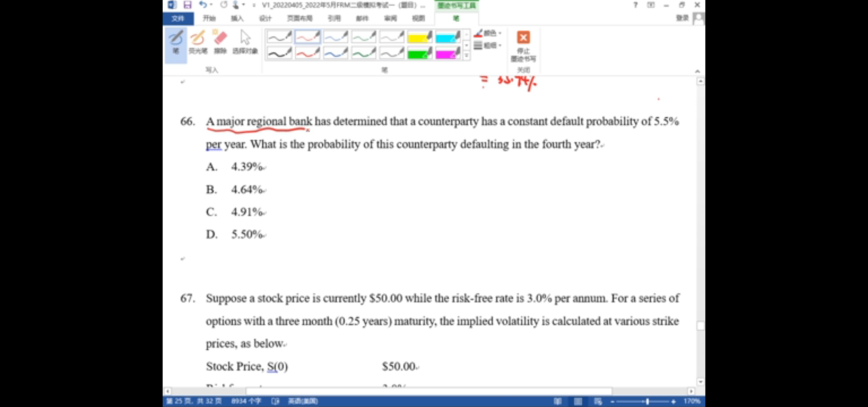Click the zoom slider handle in status bar
The image size is (868, 407).
pyautogui.click(x=647, y=401)
